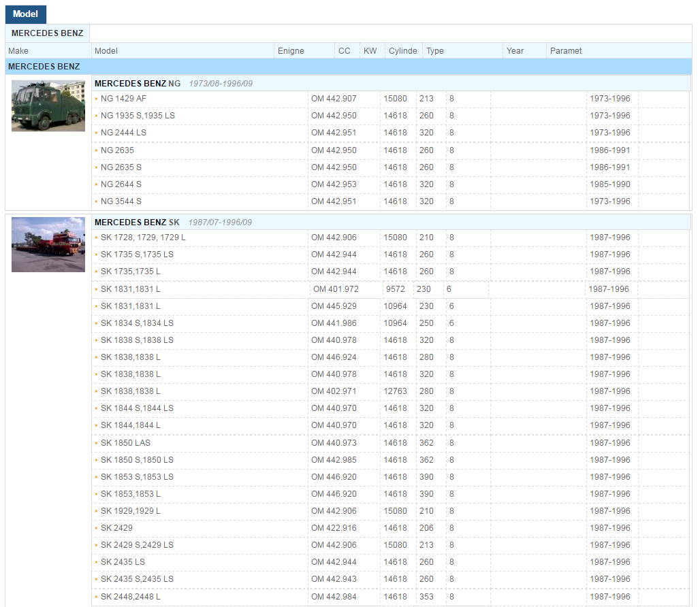Open the SK 2435 LS model
700x607 pixels.
point(123,562)
